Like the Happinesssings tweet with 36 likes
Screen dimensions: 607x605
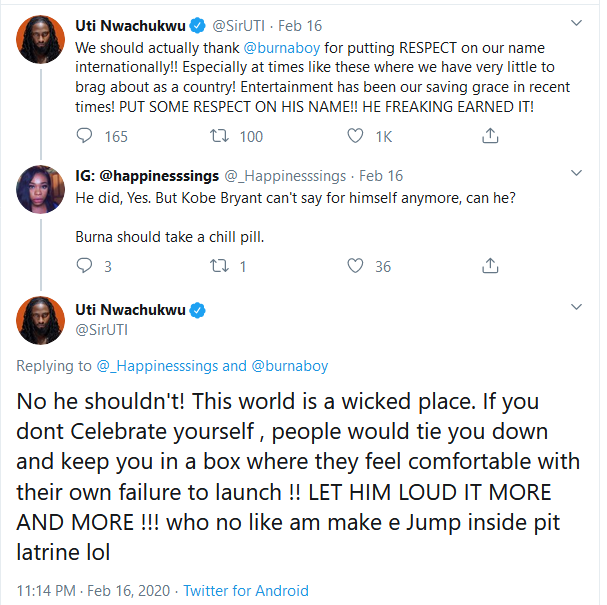355,266
